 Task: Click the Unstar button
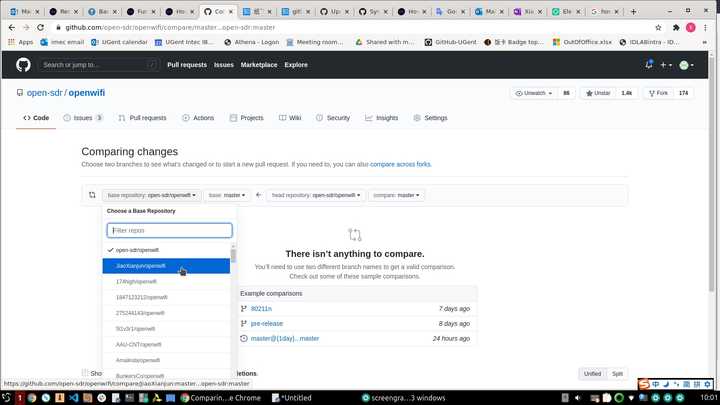pyautogui.click(x=598, y=93)
